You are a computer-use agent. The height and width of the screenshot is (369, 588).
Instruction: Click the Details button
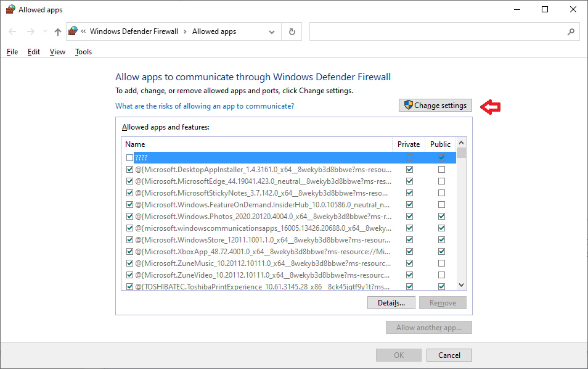(x=391, y=303)
